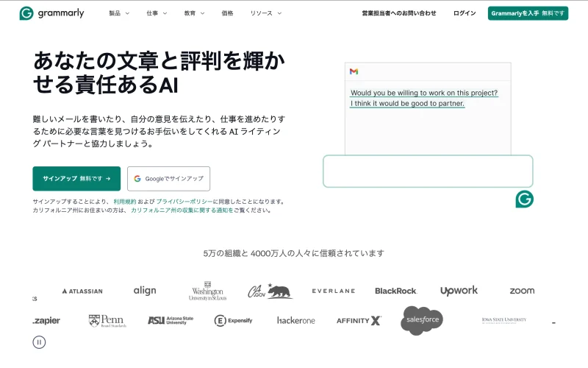Expand the 製品 dropdown menu
Viewport: 588px width, 368px height.
pos(119,13)
